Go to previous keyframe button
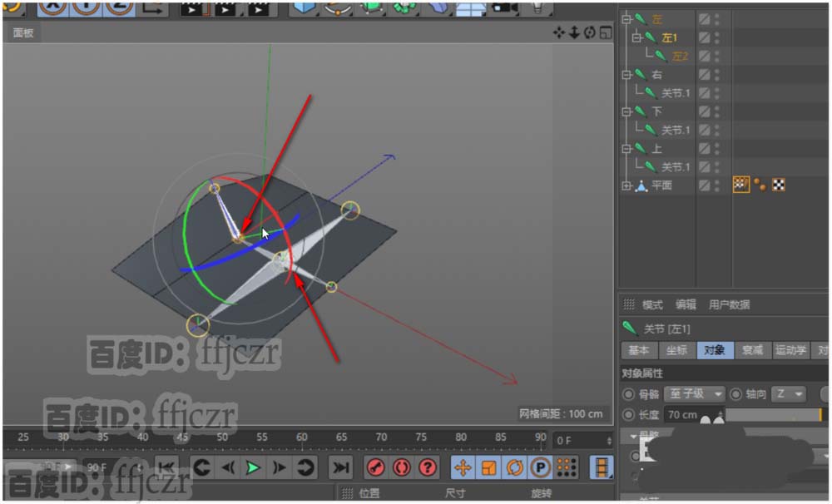 (201, 468)
